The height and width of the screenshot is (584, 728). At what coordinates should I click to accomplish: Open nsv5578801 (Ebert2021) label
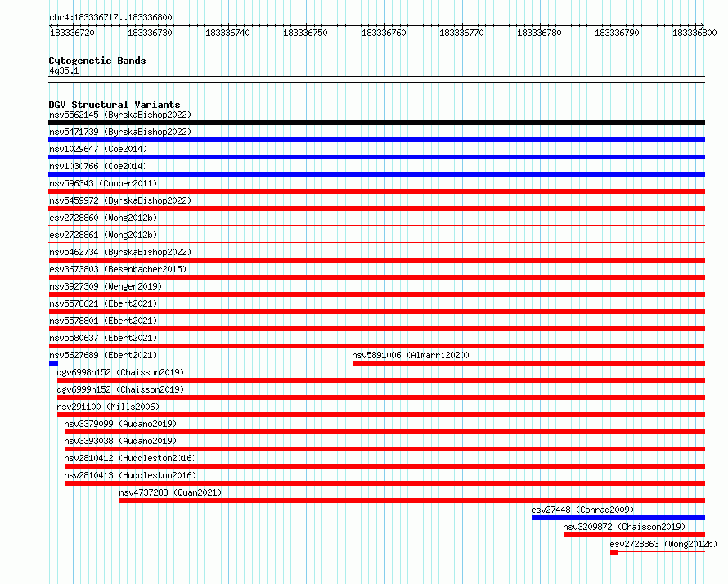pos(103,321)
